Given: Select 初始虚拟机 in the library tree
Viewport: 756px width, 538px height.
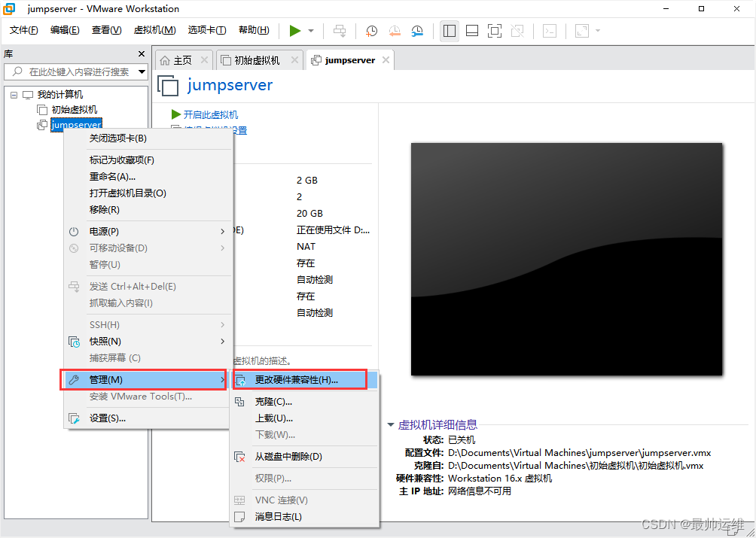Looking at the screenshot, I should click(75, 110).
